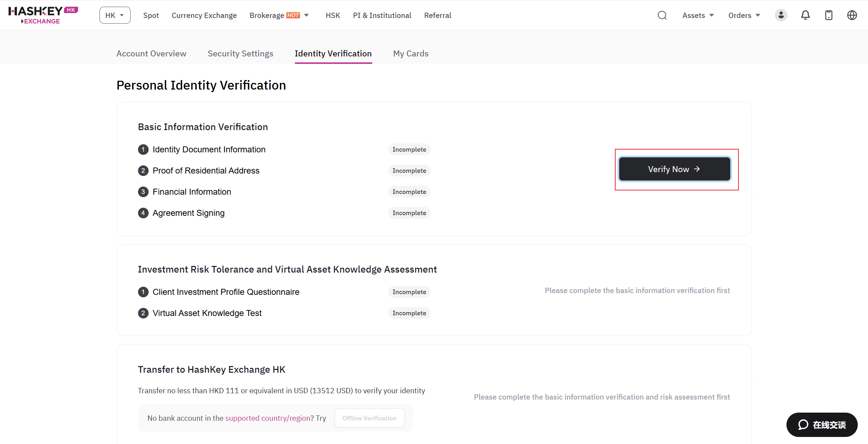The width and height of the screenshot is (868, 444).
Task: Switch to My Cards tab
Action: pyautogui.click(x=411, y=54)
